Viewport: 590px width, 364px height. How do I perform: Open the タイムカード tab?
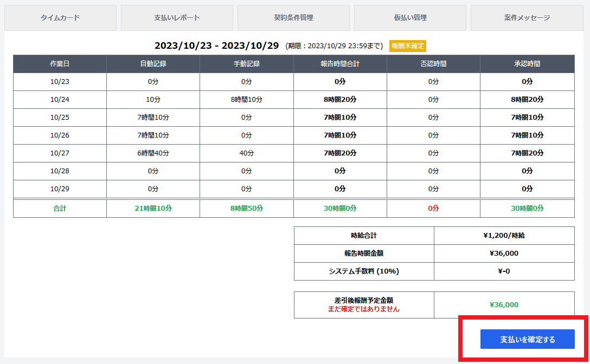pyautogui.click(x=60, y=18)
